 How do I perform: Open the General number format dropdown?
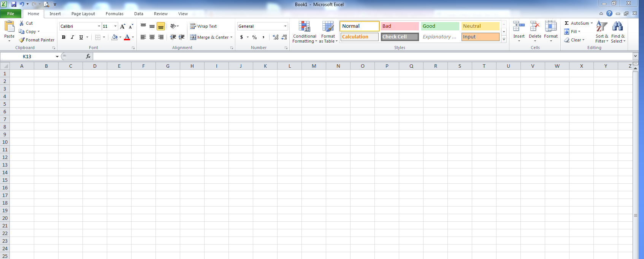pos(285,26)
